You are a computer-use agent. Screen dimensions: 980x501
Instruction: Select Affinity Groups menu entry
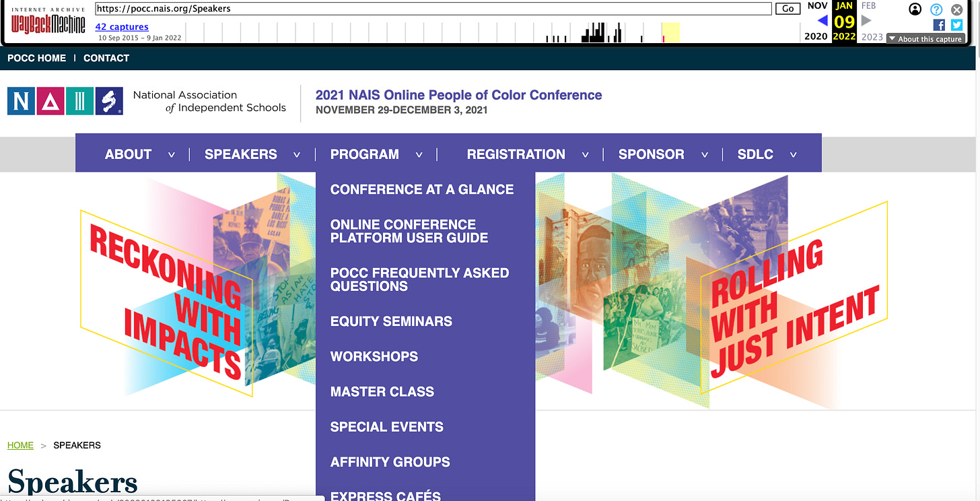tap(390, 462)
